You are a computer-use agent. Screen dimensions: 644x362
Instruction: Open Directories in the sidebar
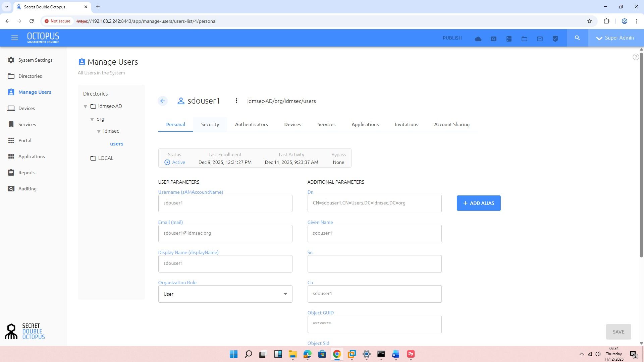pos(30,76)
